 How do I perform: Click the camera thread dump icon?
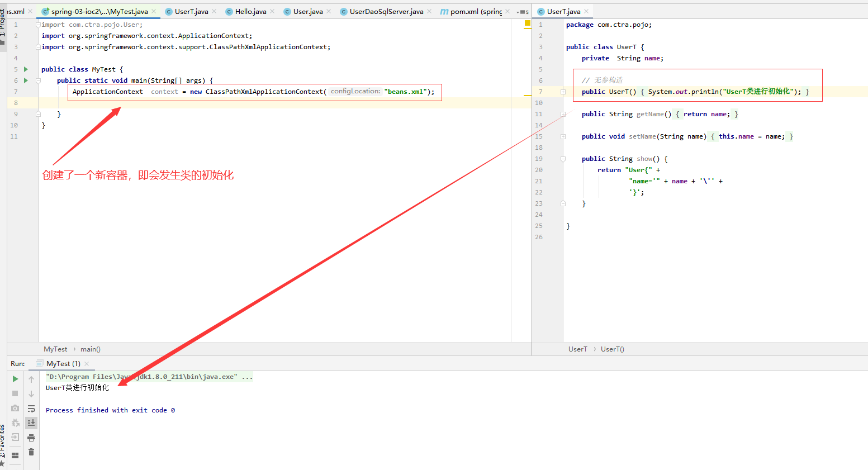click(x=15, y=408)
